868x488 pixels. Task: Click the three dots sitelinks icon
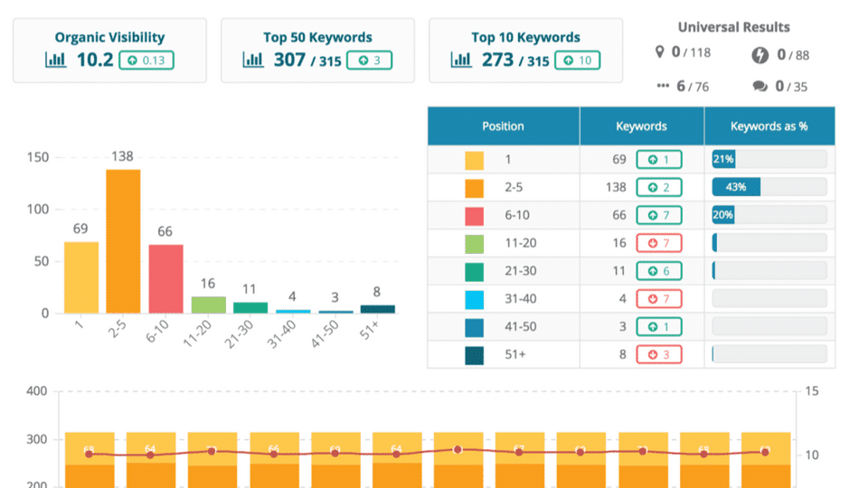pos(663,87)
